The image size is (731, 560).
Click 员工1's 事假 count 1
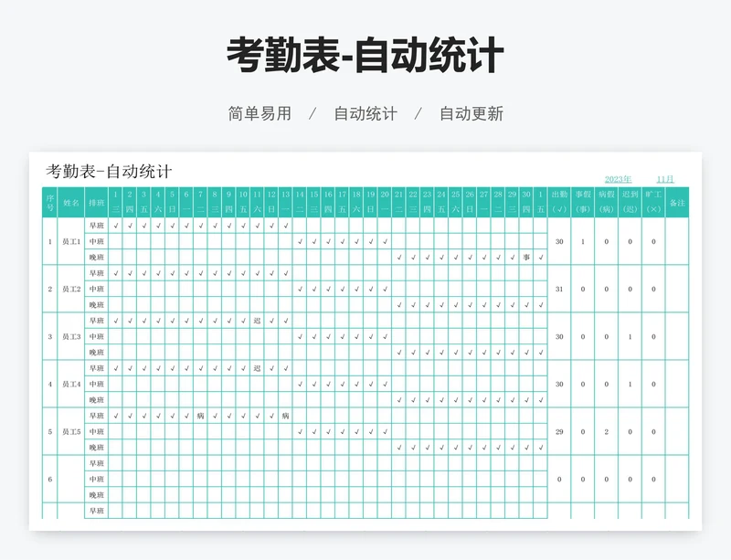coord(583,241)
